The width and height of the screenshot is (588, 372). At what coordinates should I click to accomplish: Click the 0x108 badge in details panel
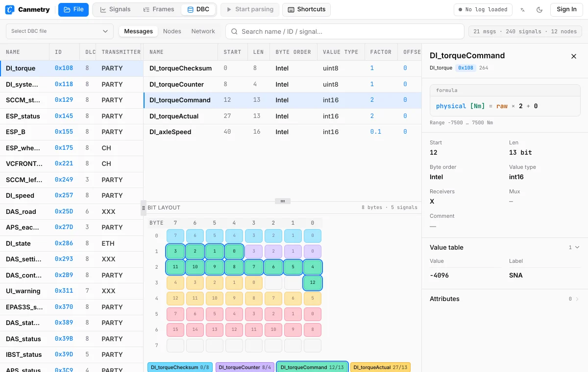pyautogui.click(x=465, y=68)
